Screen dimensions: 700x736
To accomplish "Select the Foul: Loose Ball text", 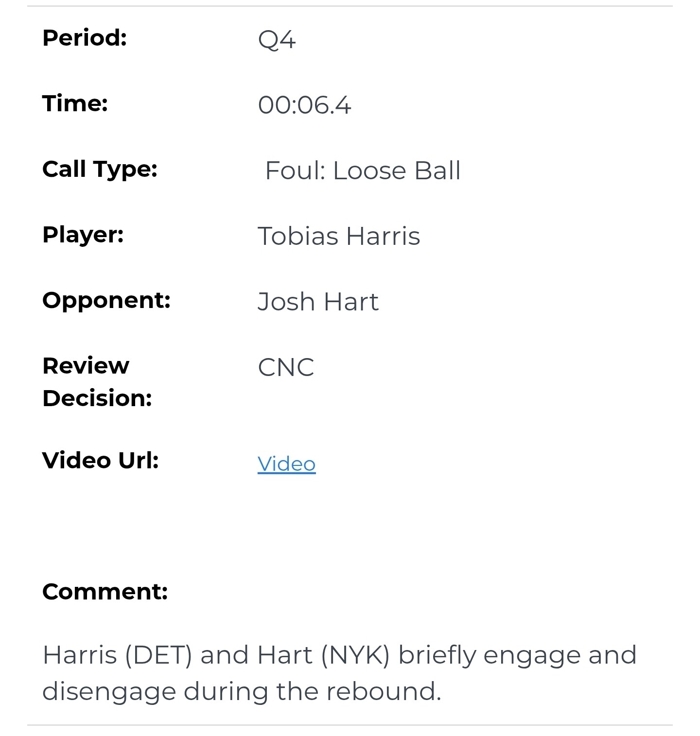I will 363,171.
